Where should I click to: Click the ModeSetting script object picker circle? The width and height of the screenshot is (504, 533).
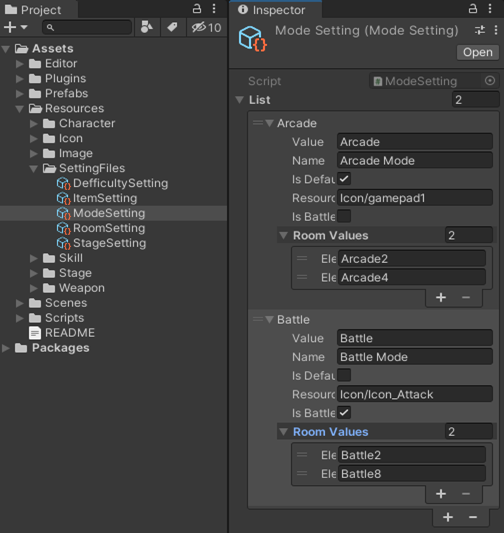490,81
